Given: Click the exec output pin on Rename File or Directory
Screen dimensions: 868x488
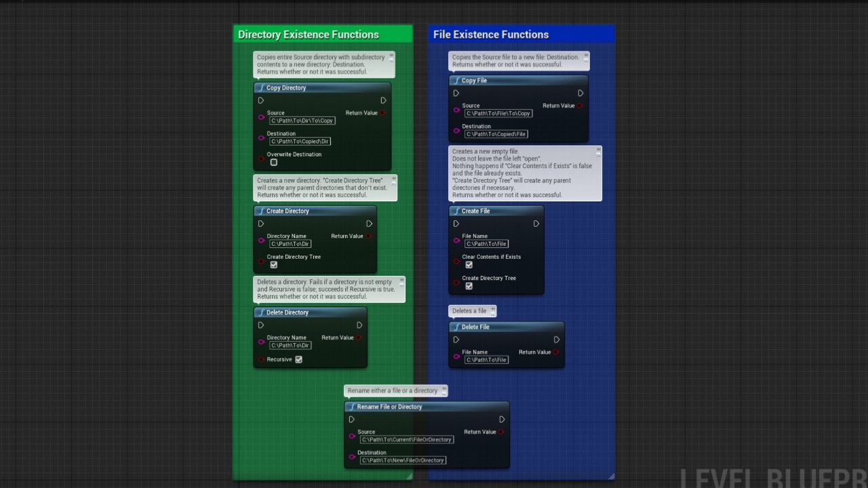Looking at the screenshot, I should (x=502, y=420).
